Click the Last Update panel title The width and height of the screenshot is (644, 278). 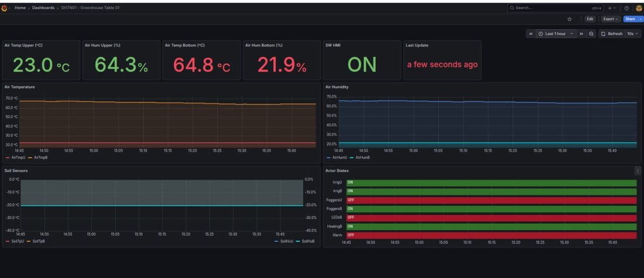point(417,45)
